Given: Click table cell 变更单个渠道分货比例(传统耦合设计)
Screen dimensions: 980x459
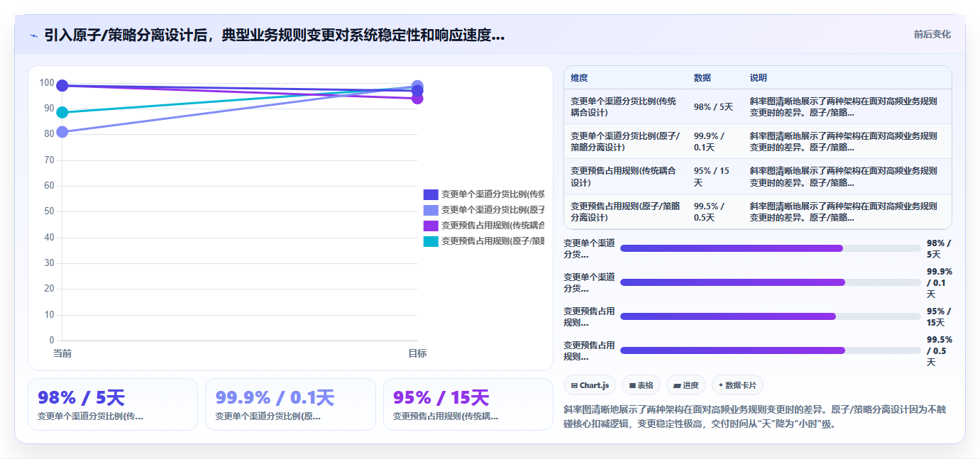Looking at the screenshot, I should tap(625, 106).
